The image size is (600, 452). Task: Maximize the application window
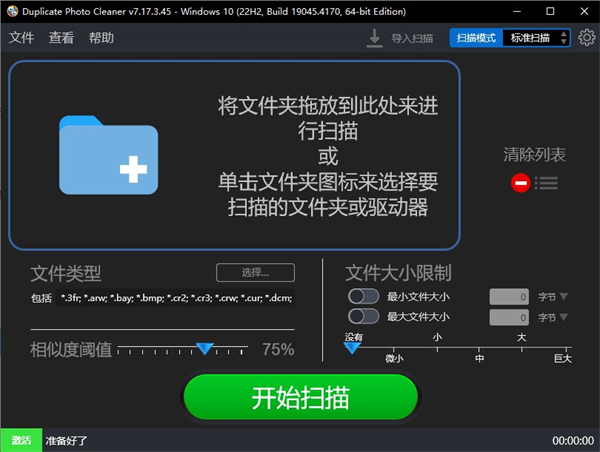coord(550,11)
